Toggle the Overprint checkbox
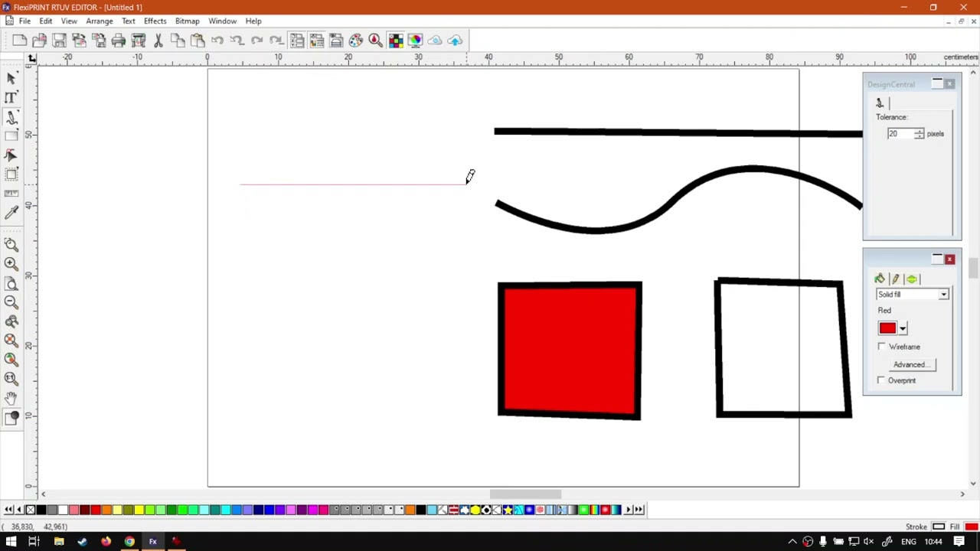Image resolution: width=980 pixels, height=551 pixels. (x=881, y=380)
